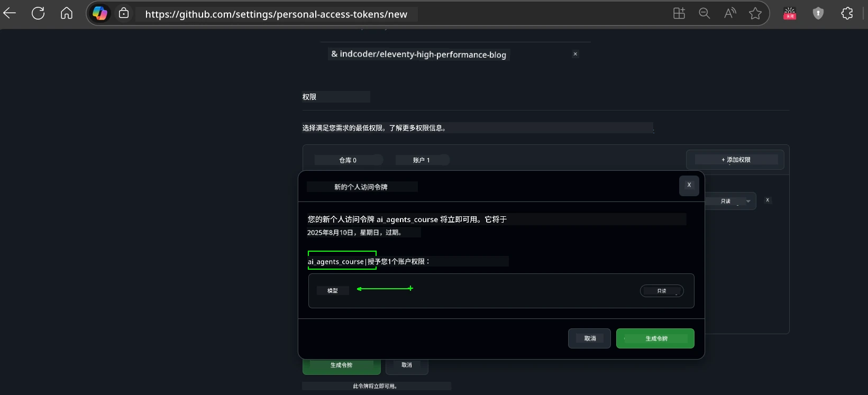The image size is (868, 395).
Task: Click the URL address bar field
Action: [x=276, y=14]
